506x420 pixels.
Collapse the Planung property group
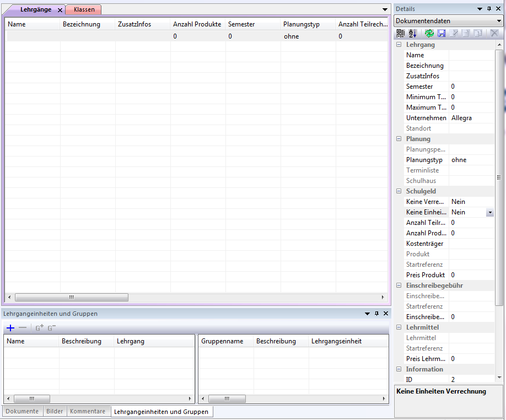coord(399,139)
